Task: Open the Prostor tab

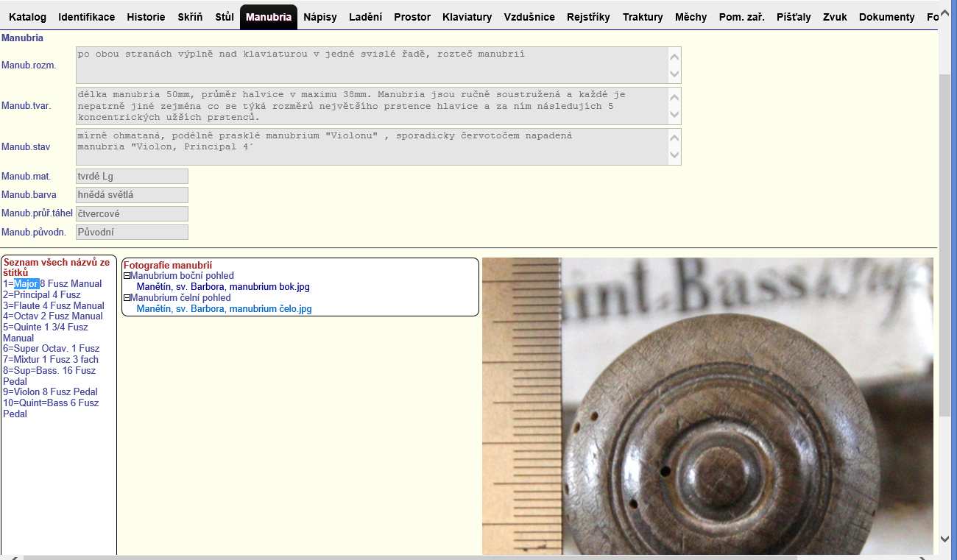Action: pos(412,17)
